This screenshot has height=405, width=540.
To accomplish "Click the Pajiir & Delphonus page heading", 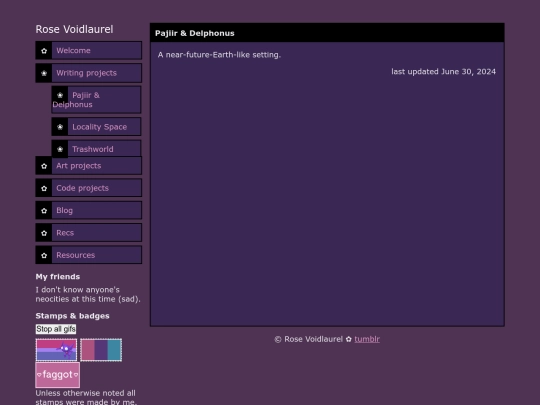I will [x=195, y=33].
